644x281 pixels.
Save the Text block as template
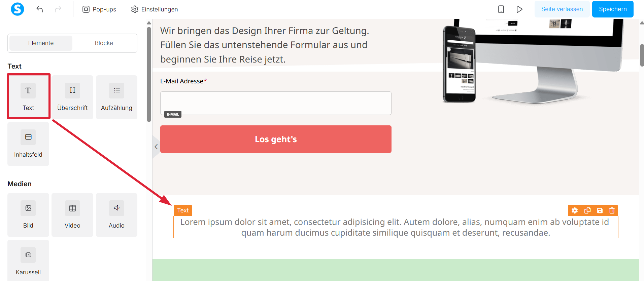tap(600, 210)
